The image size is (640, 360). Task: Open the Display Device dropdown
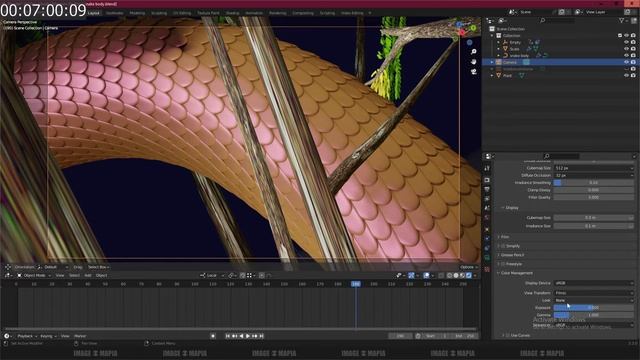(594, 283)
